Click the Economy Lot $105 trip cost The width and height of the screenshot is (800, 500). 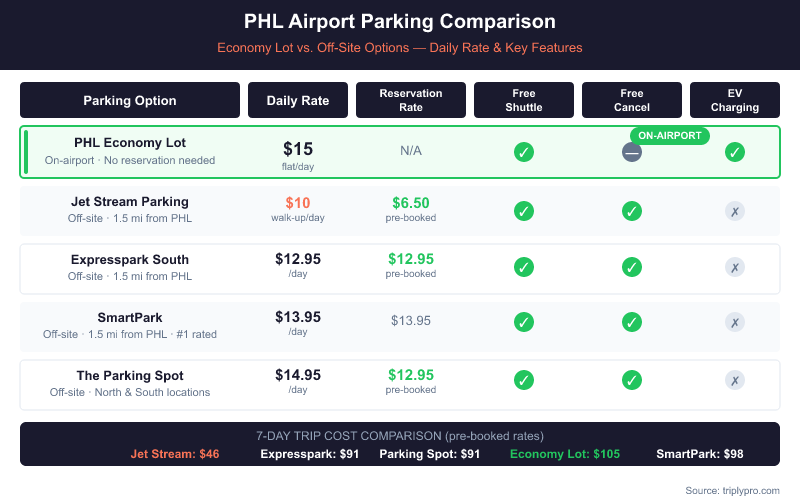point(565,454)
